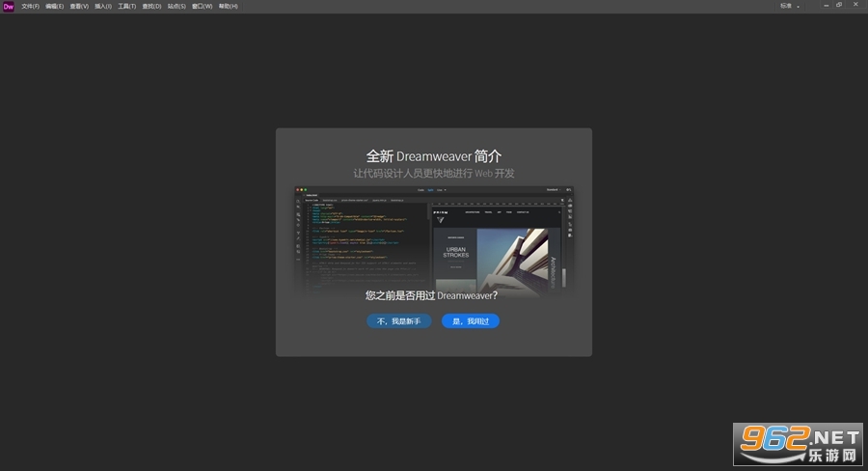Close the Dreamweaver window
The height and width of the screenshot is (471, 868).
pyautogui.click(x=855, y=5)
